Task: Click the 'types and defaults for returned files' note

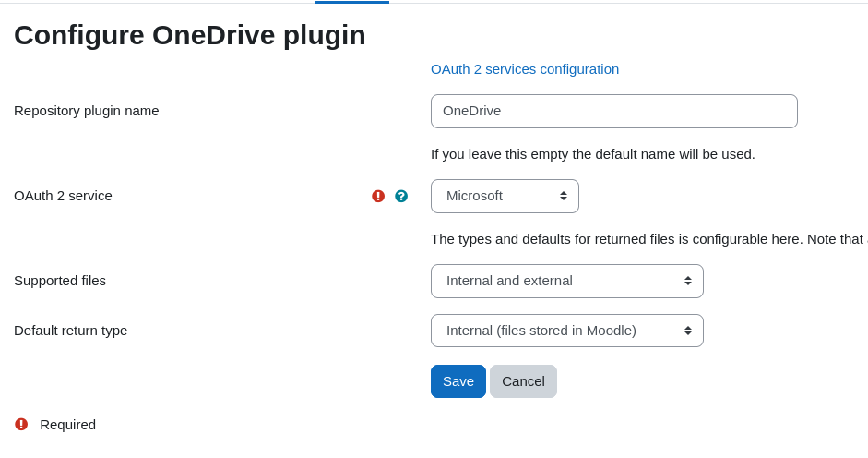Action: pyautogui.click(x=648, y=239)
